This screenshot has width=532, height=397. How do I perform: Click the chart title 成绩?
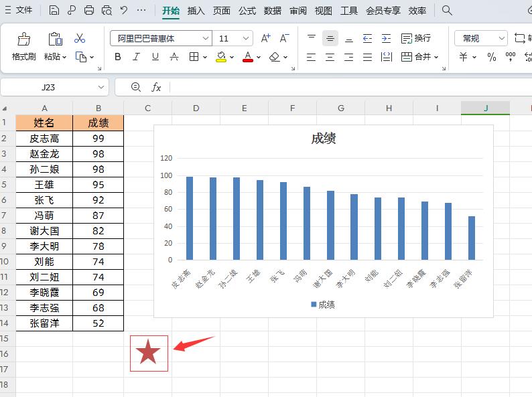pos(324,139)
